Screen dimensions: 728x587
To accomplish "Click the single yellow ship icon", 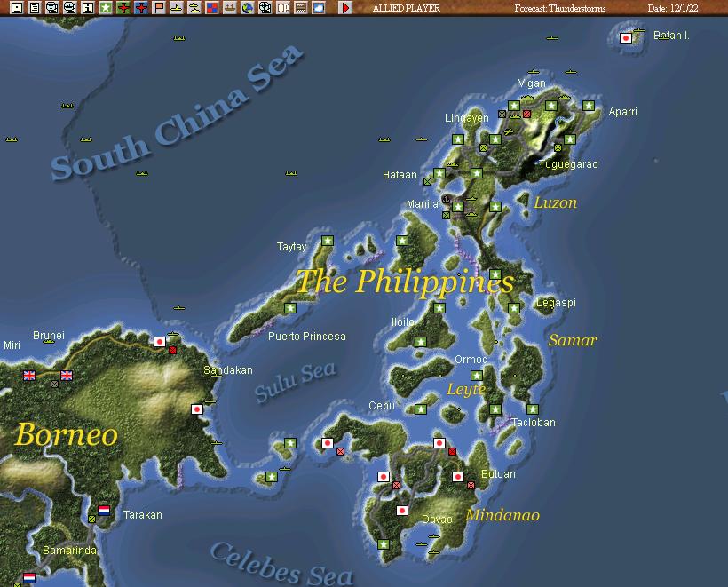I will 177,7.
